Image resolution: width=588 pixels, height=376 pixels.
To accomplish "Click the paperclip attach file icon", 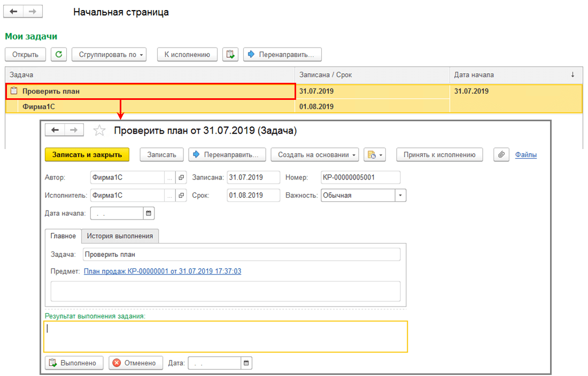I will click(x=501, y=155).
